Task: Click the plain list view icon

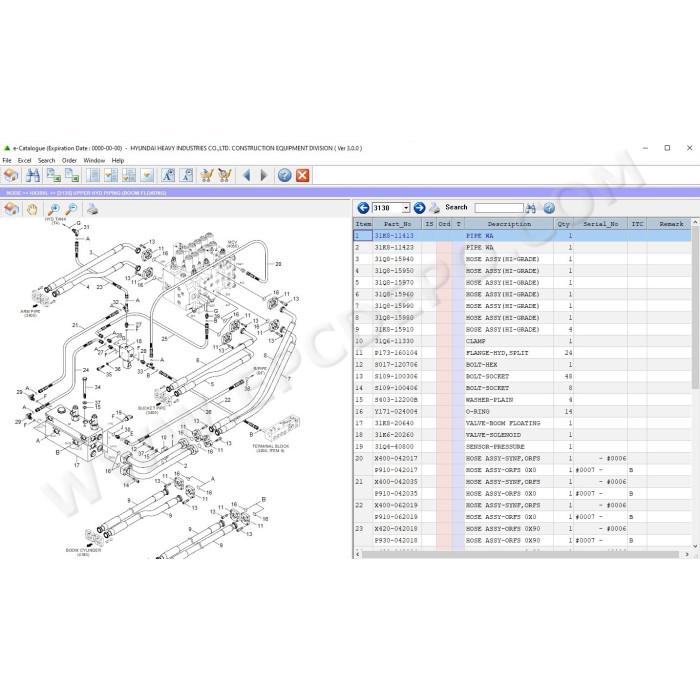Action: 93,175
